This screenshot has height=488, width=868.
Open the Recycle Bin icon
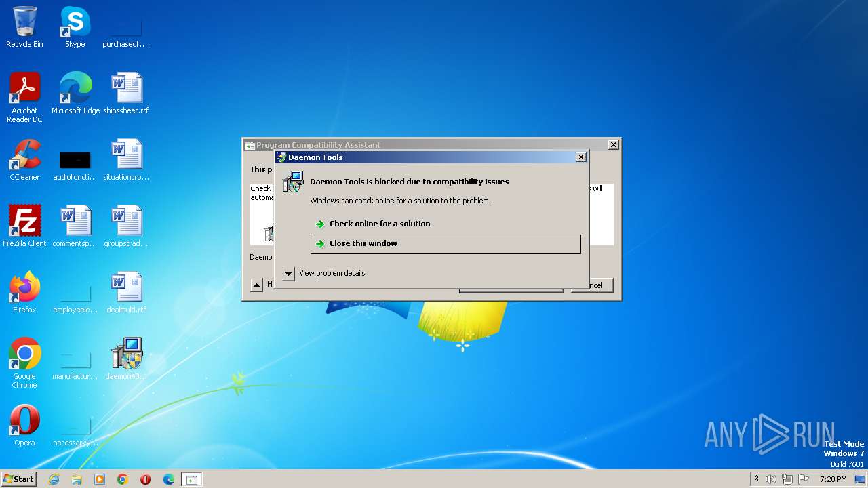pos(24,27)
